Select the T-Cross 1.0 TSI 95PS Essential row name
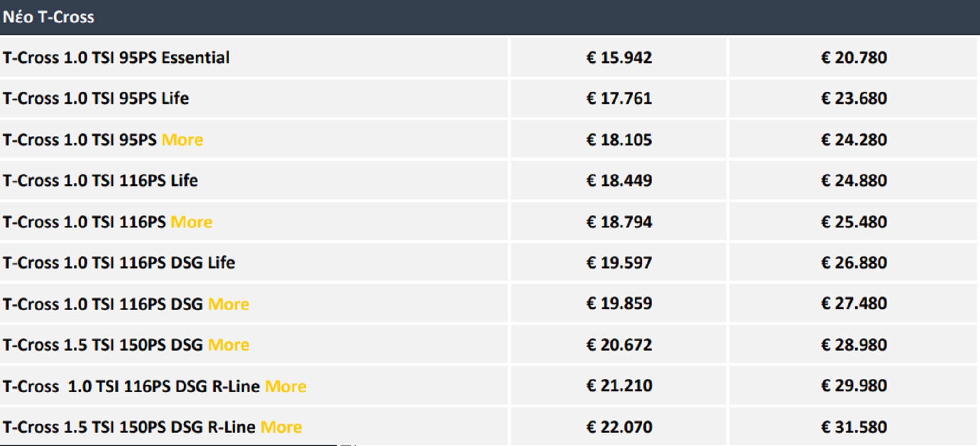 click(116, 58)
